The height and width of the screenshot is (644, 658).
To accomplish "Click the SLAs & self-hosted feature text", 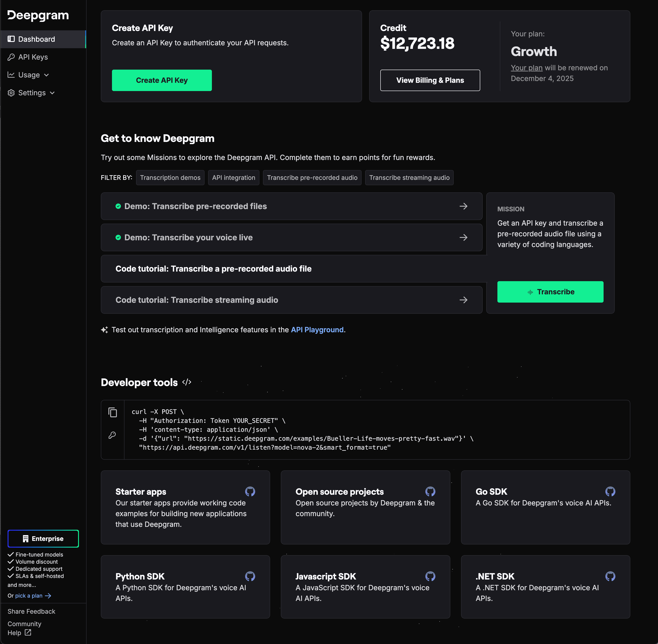I will pyautogui.click(x=39, y=576).
